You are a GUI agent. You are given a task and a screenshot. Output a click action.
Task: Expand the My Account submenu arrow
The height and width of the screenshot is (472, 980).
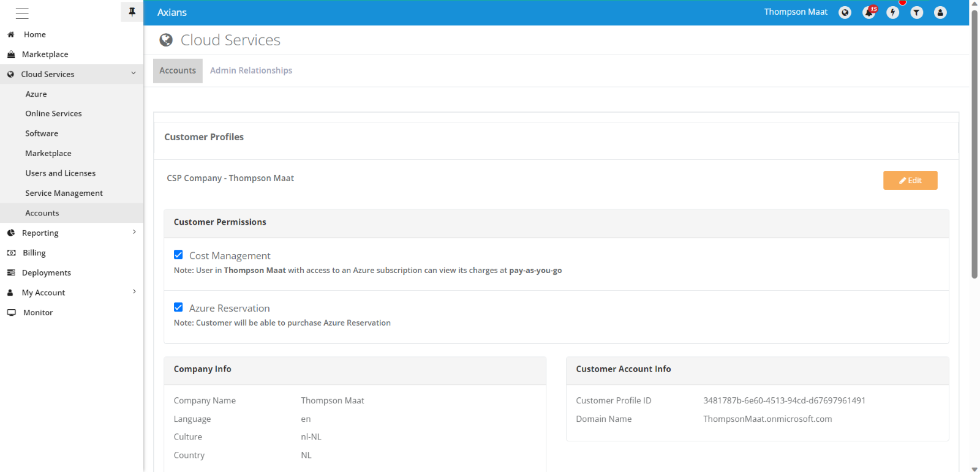(134, 292)
